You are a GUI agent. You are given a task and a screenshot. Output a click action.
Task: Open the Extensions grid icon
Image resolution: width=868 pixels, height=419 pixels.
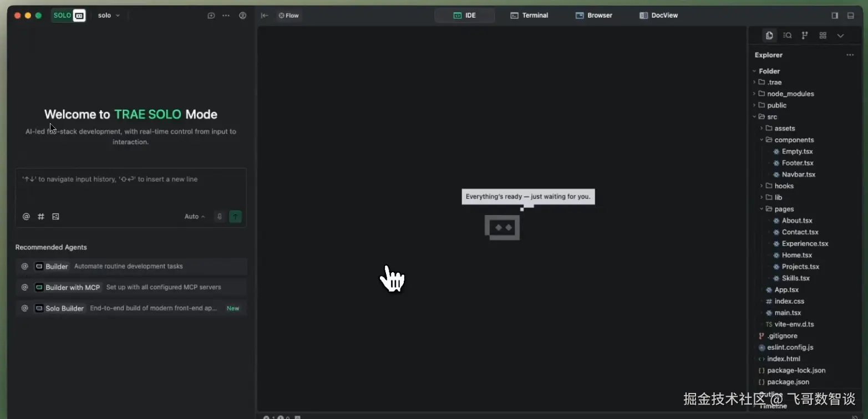pyautogui.click(x=823, y=35)
